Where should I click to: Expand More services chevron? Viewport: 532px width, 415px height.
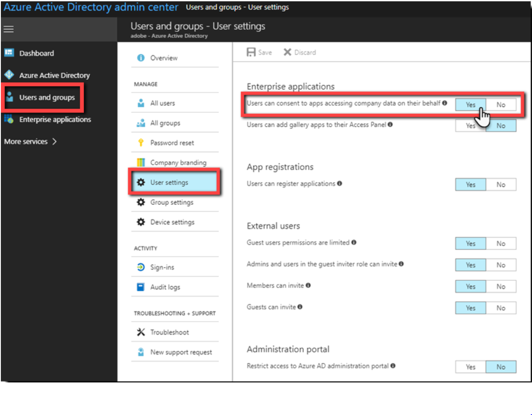(x=54, y=142)
